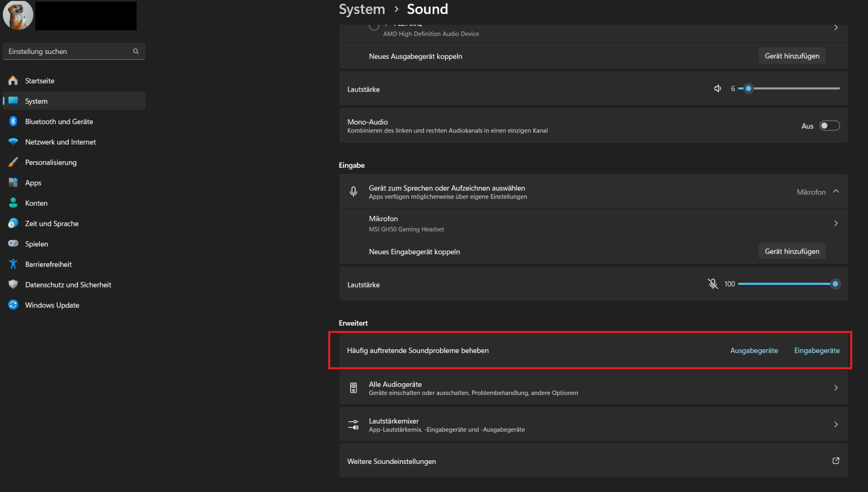Click the Windows Update sidebar icon
This screenshot has height=492, width=868.
tap(13, 305)
